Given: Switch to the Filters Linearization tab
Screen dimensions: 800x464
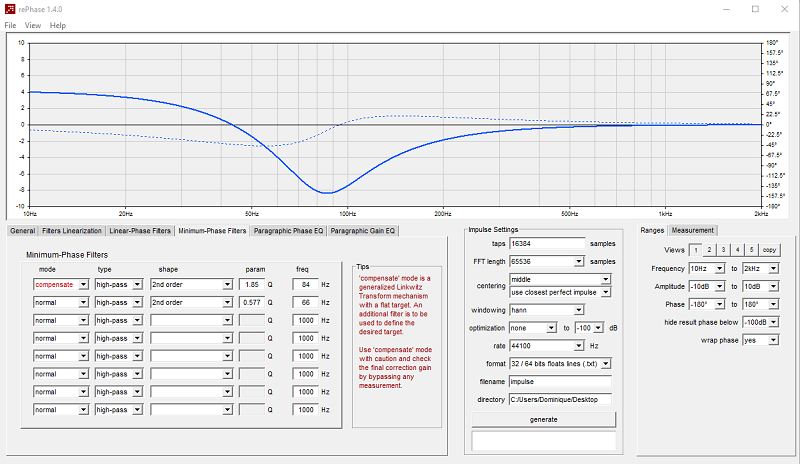Looking at the screenshot, I should point(72,231).
